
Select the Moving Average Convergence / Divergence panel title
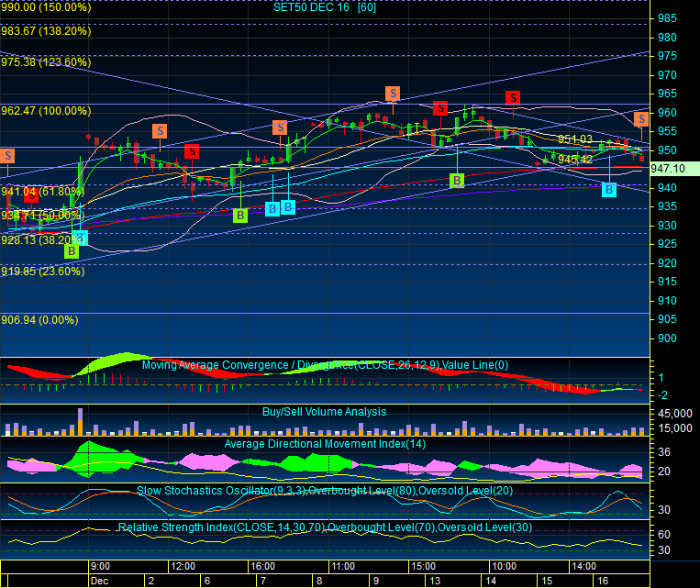(x=325, y=365)
